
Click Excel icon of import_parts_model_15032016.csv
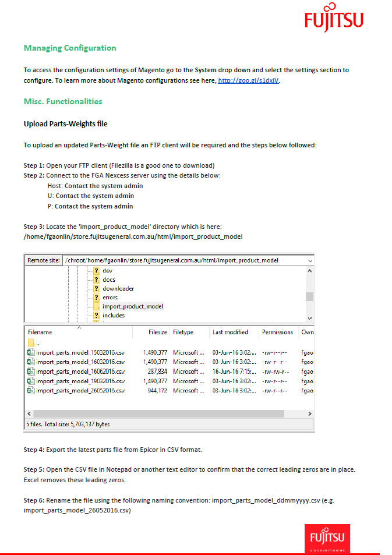tap(31, 352)
